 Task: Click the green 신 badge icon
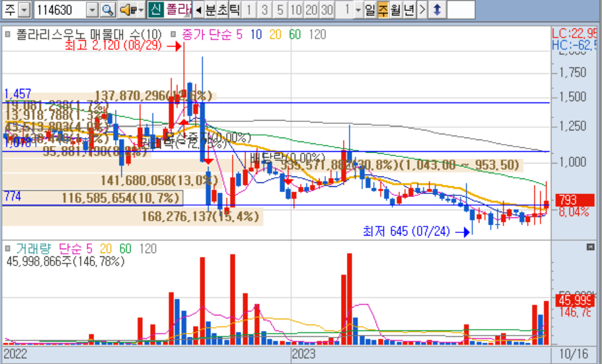coord(155,10)
